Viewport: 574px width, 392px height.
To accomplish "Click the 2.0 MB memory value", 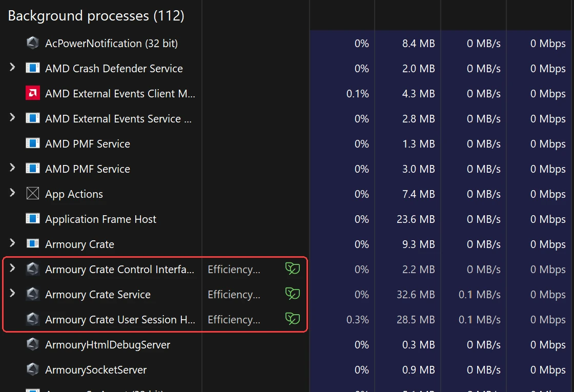I will [418, 69].
